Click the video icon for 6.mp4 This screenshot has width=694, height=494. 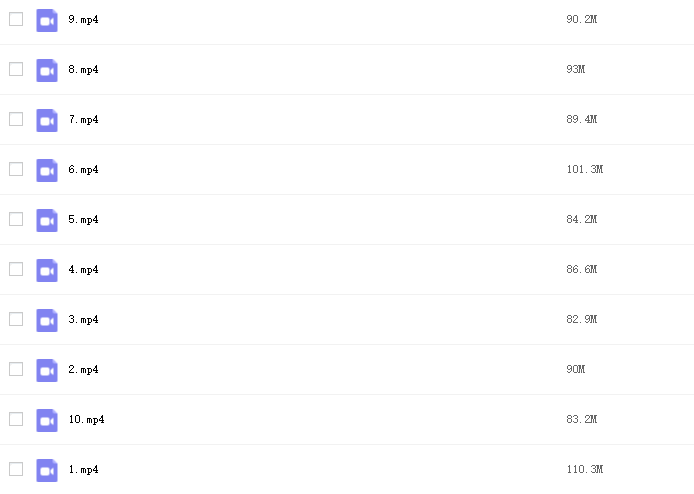pyautogui.click(x=47, y=170)
